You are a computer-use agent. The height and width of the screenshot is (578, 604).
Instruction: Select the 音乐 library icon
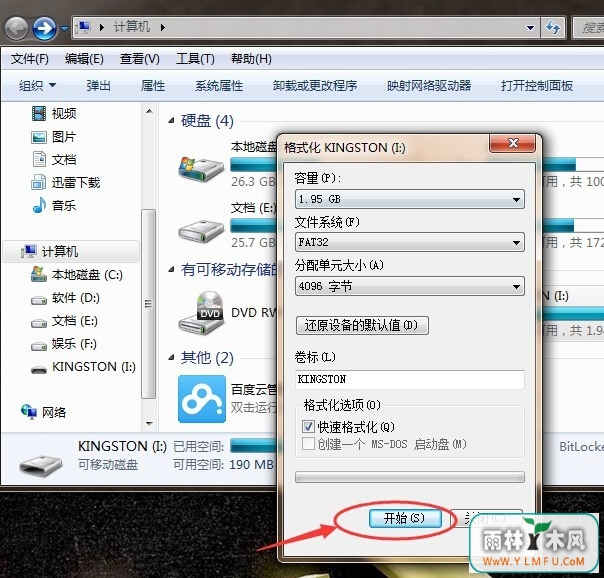[x=39, y=205]
